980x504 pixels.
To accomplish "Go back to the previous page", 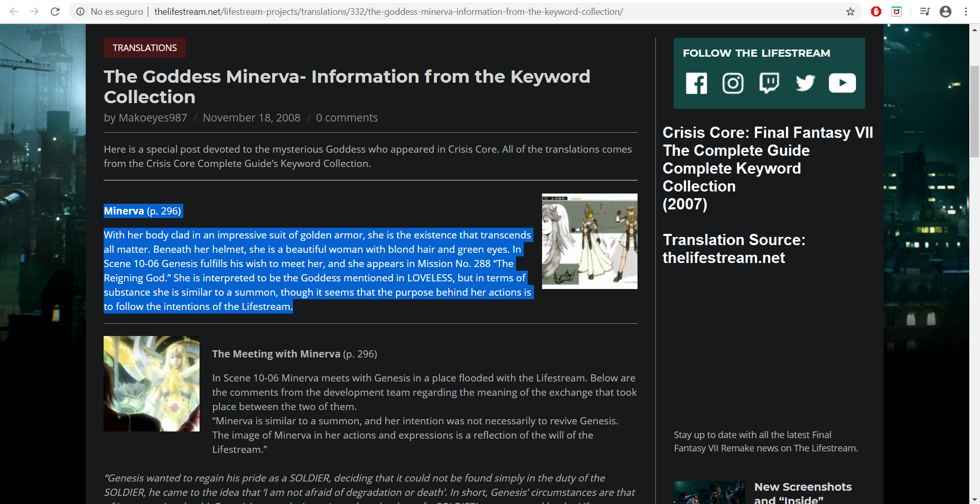I will [x=14, y=11].
